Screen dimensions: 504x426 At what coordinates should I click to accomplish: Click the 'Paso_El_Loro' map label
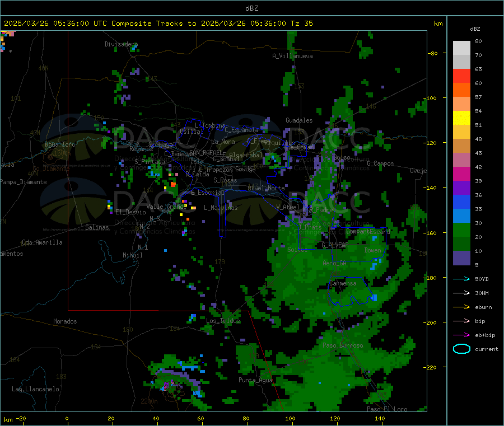(387, 409)
